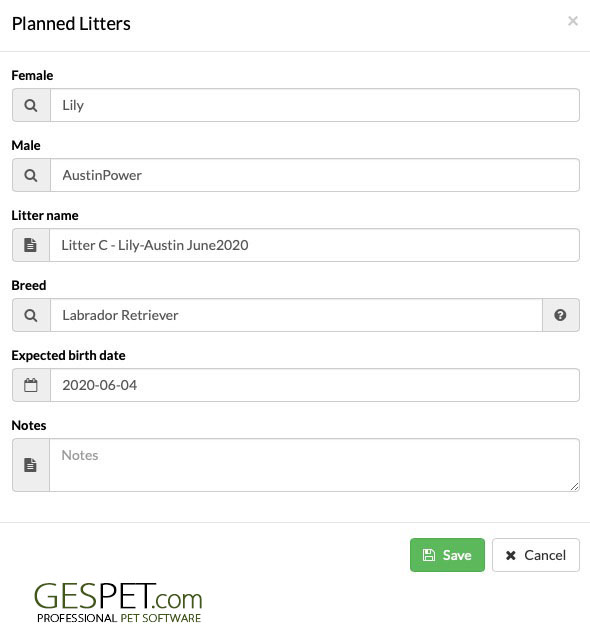The height and width of the screenshot is (641, 590).
Task: Click the floppy disk icon on Save
Action: [x=428, y=555]
